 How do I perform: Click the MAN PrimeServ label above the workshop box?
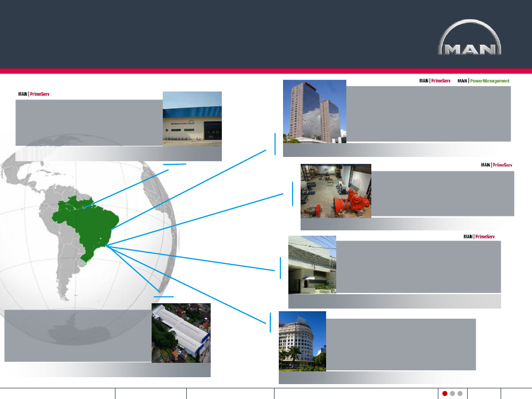[497, 165]
